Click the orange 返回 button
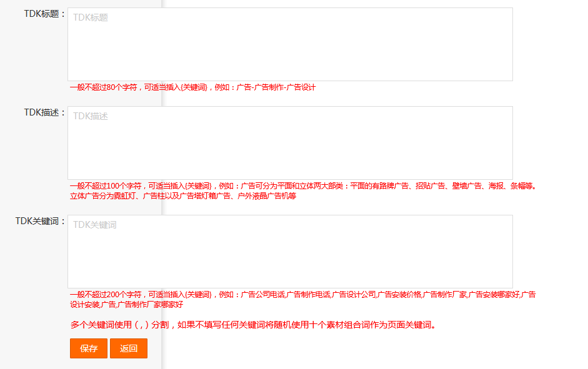The width and height of the screenshot is (588, 369). click(x=129, y=348)
